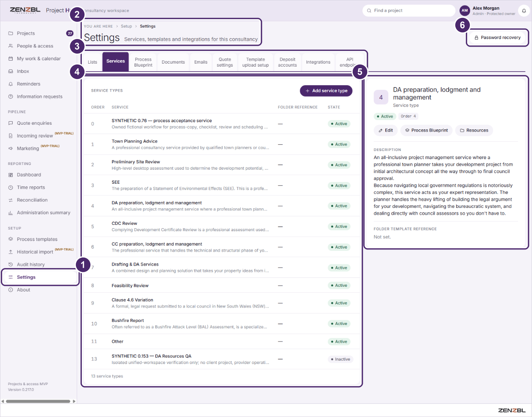Viewport: 532px width, 417px height.
Task: Switch to the Lists tab
Action: pyautogui.click(x=92, y=62)
